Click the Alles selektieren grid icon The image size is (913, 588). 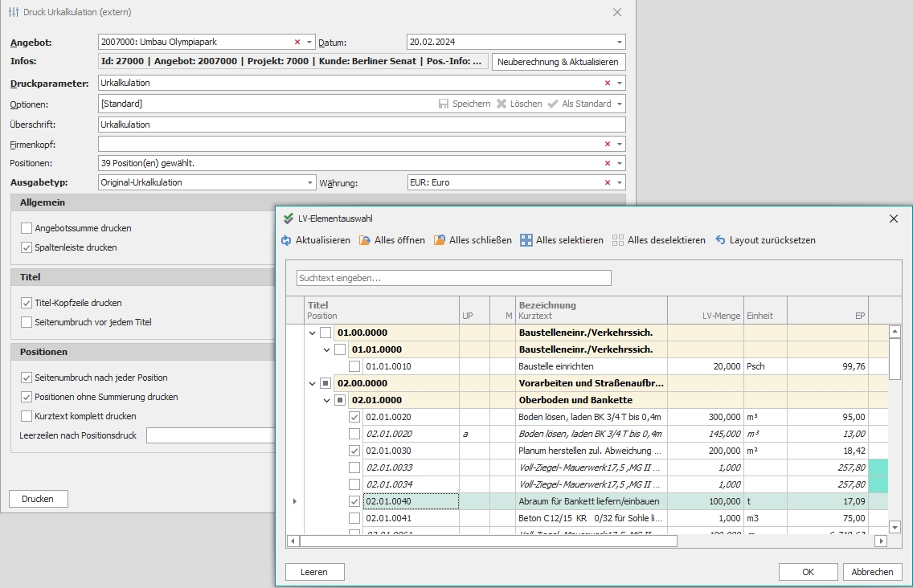coord(526,240)
